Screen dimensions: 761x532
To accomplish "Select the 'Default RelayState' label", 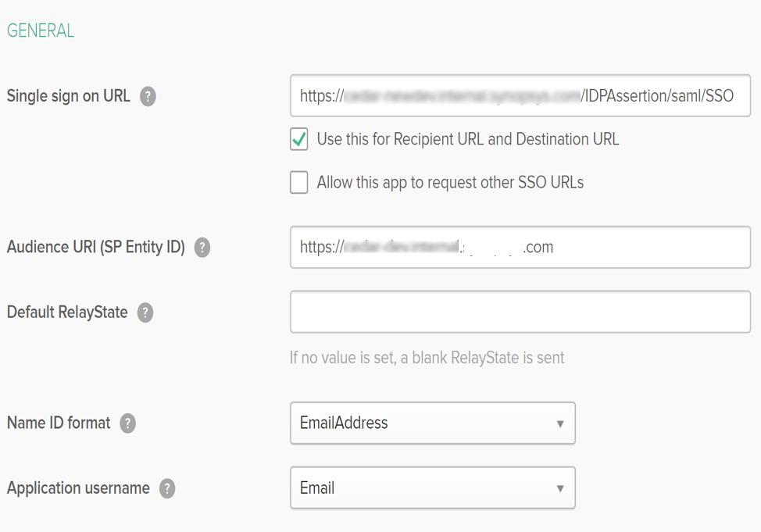I will coord(67,312).
